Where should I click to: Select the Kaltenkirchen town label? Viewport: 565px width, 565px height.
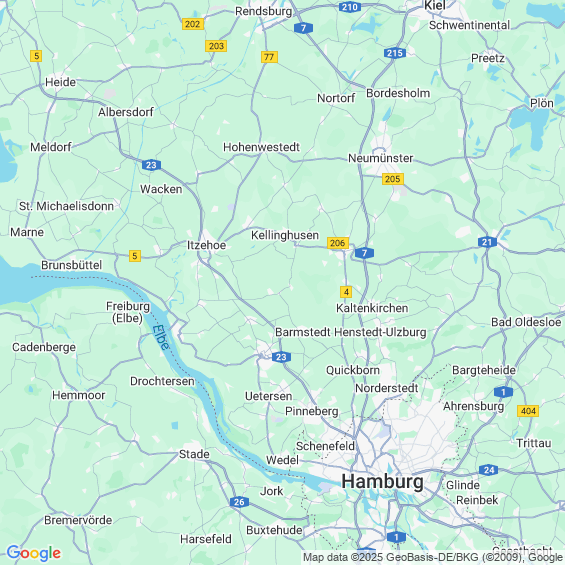[372, 308]
